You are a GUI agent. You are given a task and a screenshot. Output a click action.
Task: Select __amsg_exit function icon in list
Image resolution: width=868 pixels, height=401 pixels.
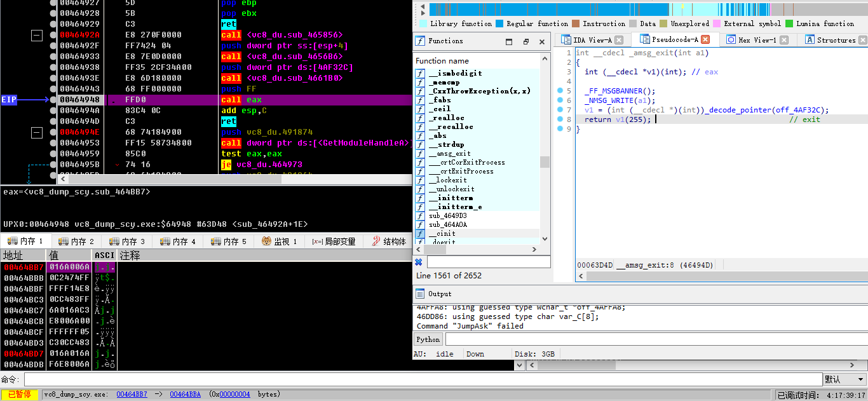tap(420, 154)
